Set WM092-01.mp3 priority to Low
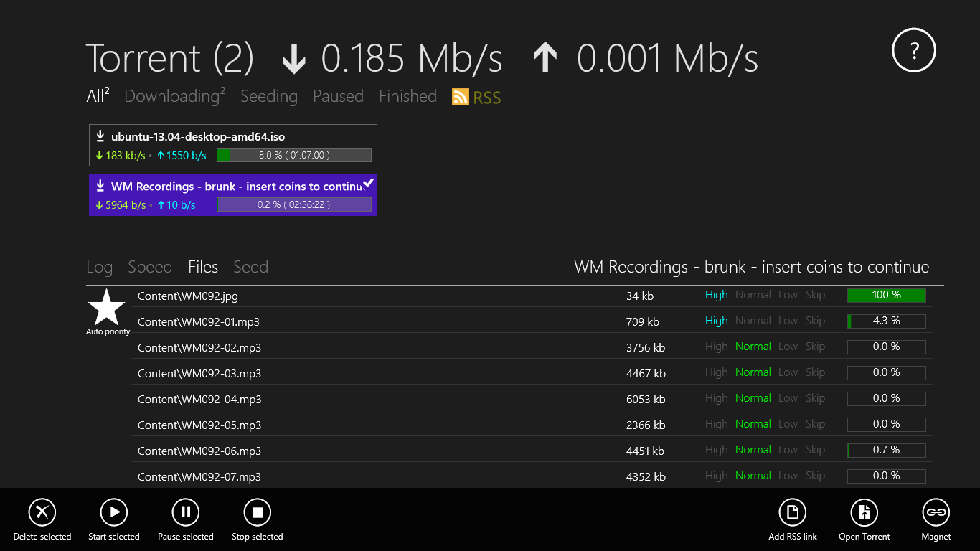The height and width of the screenshot is (551, 980). pyautogui.click(x=788, y=321)
